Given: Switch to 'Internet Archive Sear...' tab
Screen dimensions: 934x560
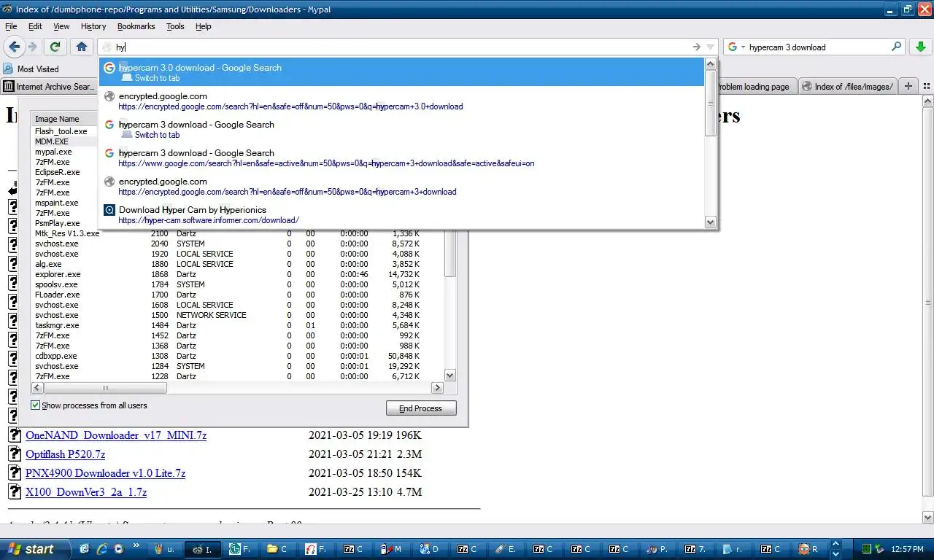Looking at the screenshot, I should pos(49,86).
